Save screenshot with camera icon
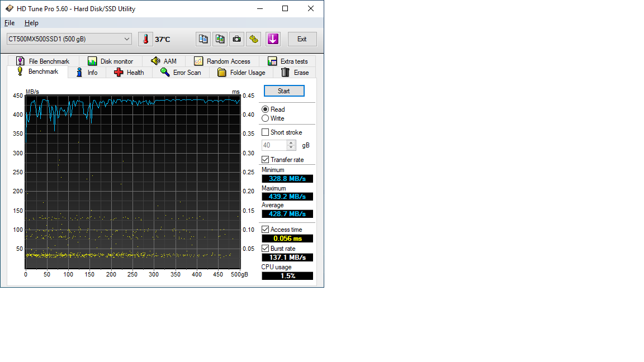Image resolution: width=644 pixels, height=362 pixels. (237, 39)
